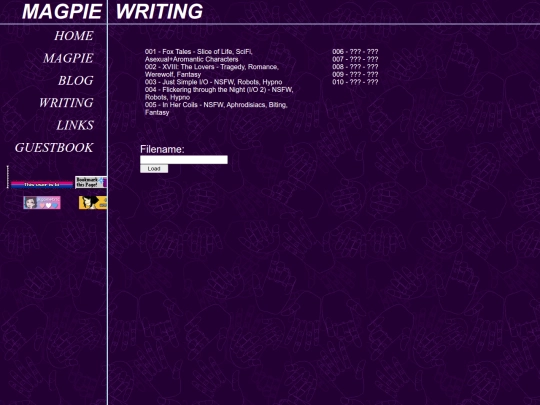The height and width of the screenshot is (405, 540).
Task: Select story 005 - In Her Coils entry
Action: click(216, 108)
